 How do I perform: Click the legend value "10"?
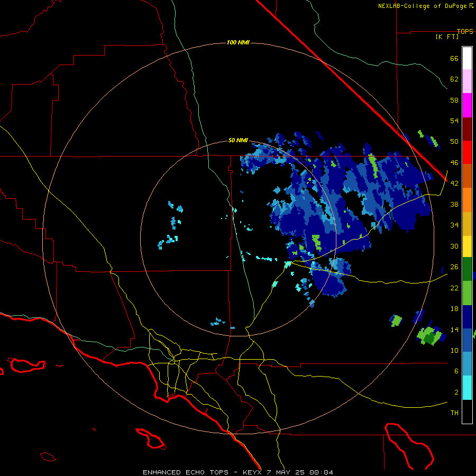(x=454, y=350)
